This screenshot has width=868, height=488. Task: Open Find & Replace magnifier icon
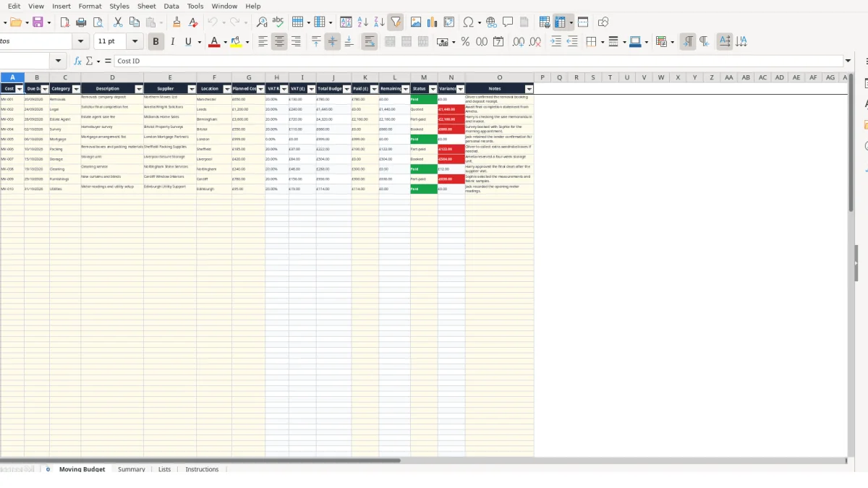click(x=261, y=22)
